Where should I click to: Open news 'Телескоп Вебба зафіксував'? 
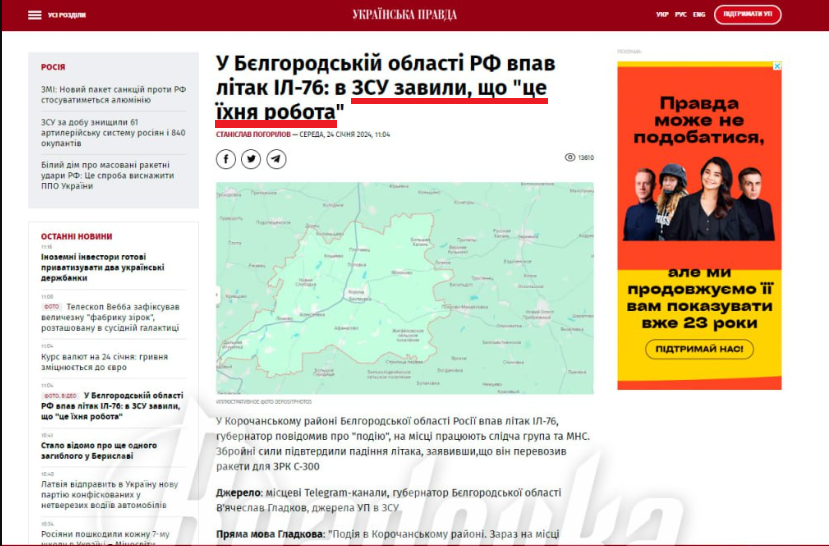tap(110, 317)
